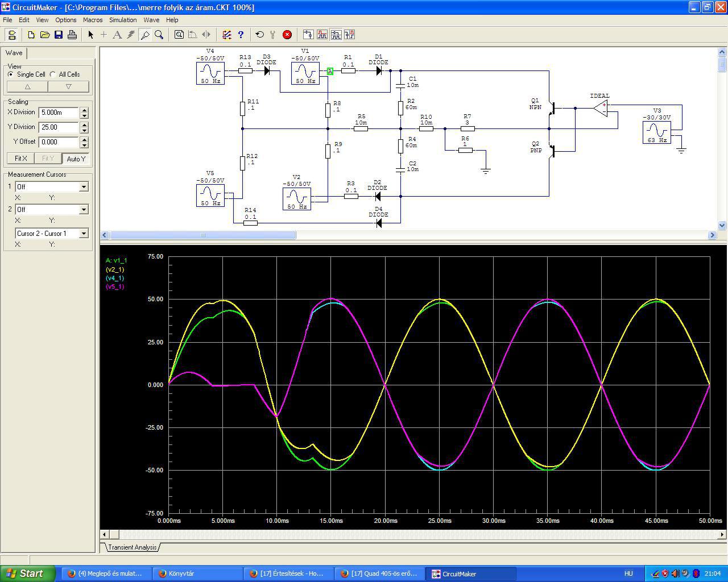Click the blue question mark help icon
Screen dimensions: 728x582
tap(241, 35)
